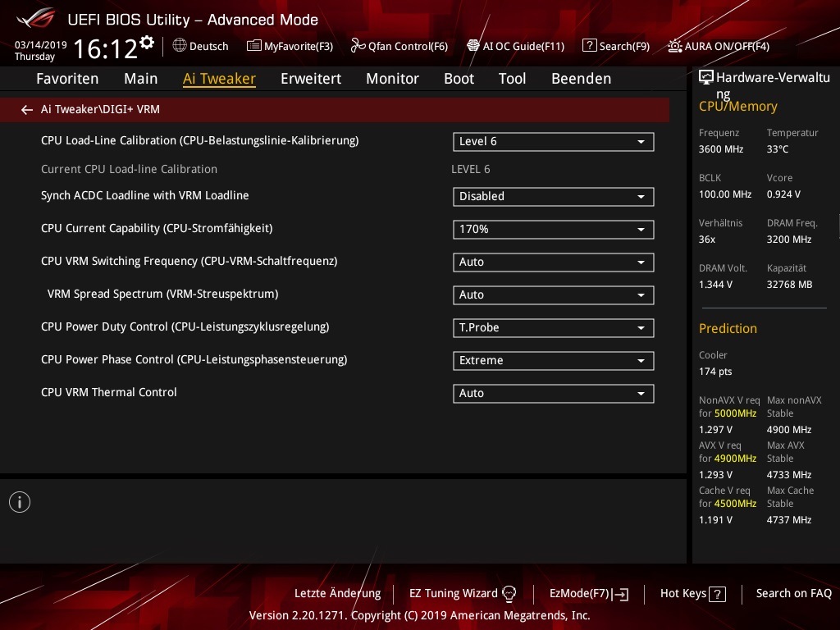
Task: Select CPU Current Capability label
Action: click(x=157, y=228)
